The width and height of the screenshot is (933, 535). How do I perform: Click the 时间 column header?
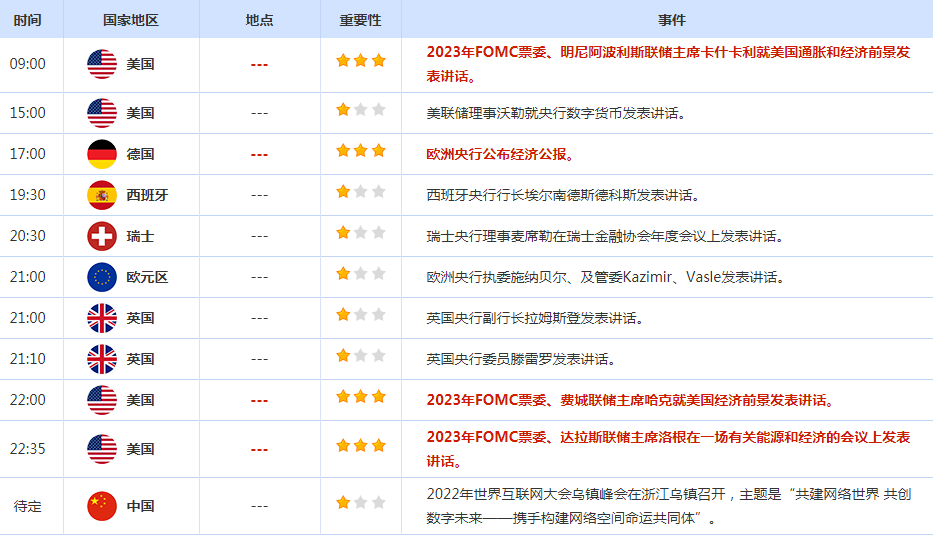point(27,20)
